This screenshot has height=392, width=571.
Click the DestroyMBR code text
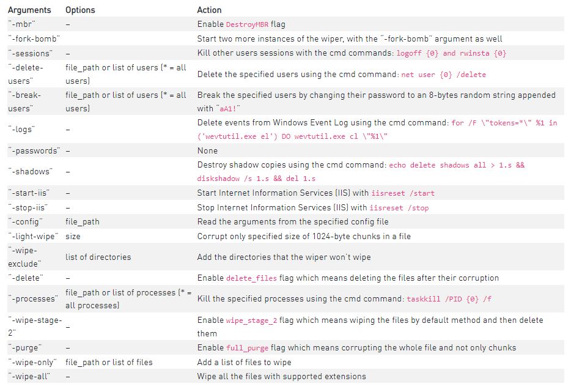tap(247, 24)
